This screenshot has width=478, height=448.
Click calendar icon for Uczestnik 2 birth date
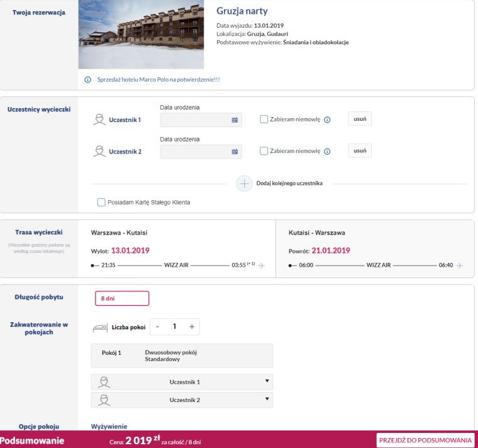[x=235, y=152]
